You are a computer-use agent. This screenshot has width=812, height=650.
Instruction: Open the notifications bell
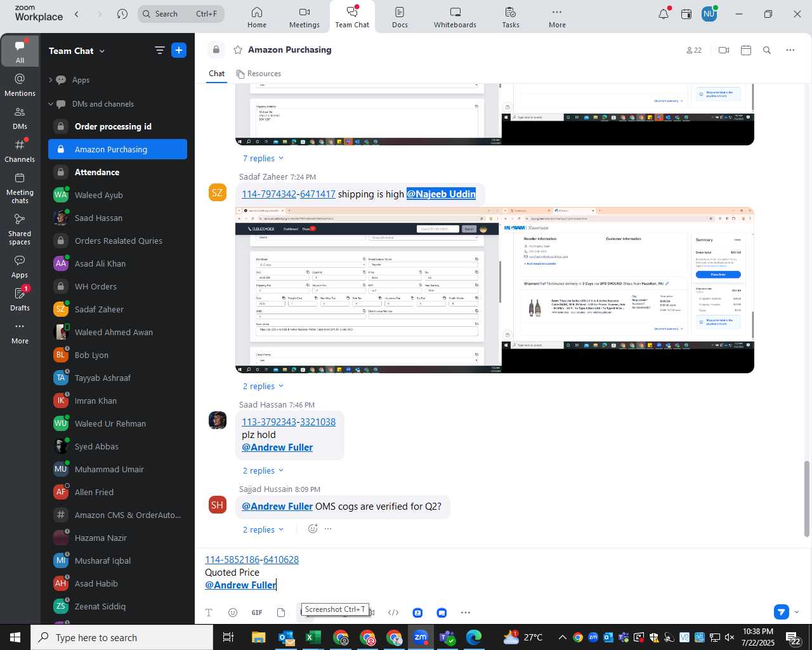pos(664,14)
